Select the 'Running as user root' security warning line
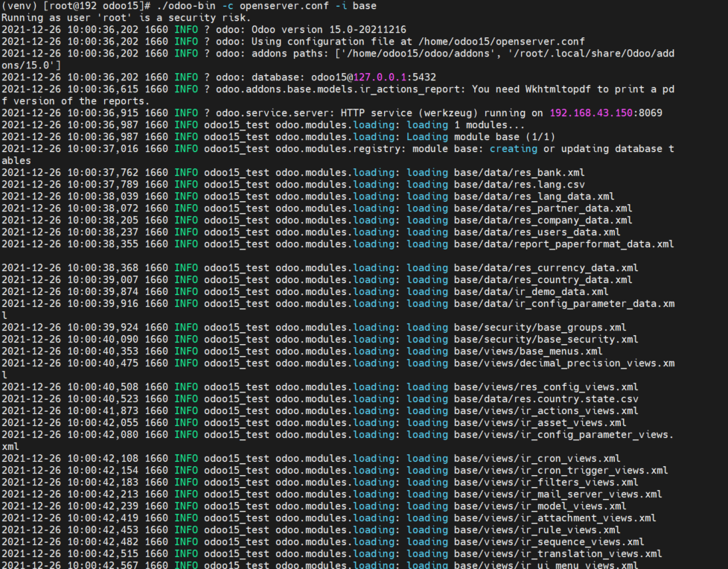 tap(126, 18)
